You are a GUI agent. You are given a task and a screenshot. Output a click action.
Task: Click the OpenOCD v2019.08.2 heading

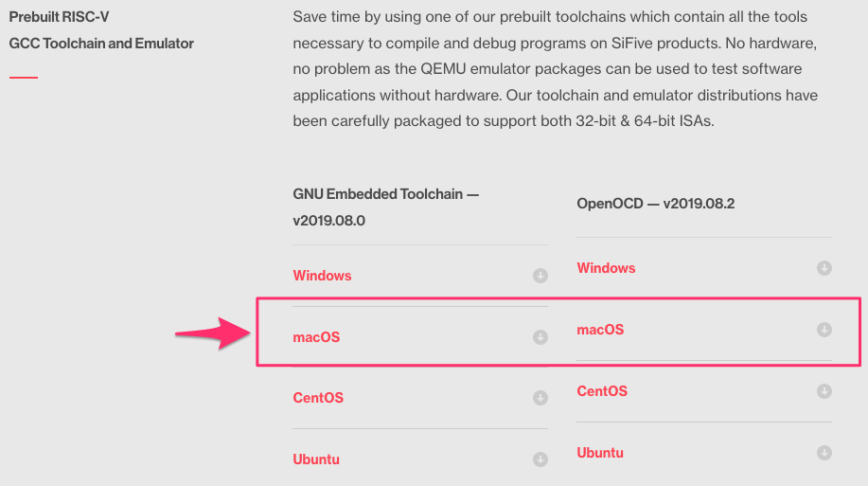656,204
